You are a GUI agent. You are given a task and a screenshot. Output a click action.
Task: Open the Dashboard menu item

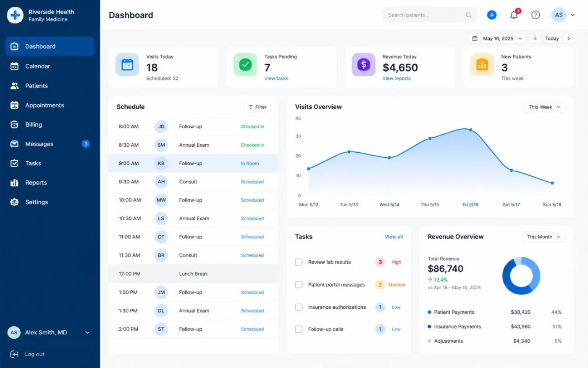50,46
